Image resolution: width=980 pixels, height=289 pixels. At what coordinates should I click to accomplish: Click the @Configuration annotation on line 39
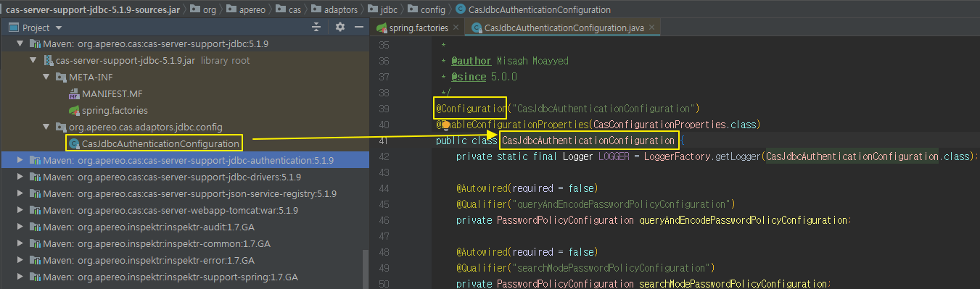(470, 109)
